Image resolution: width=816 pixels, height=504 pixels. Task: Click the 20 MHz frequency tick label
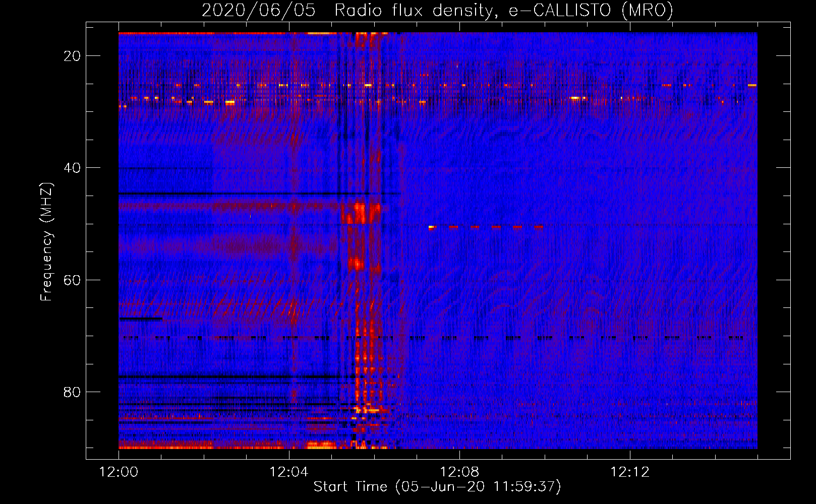pos(72,56)
